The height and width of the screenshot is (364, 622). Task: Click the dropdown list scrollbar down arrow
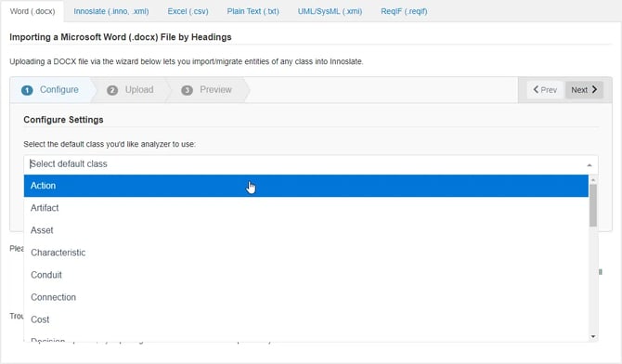pyautogui.click(x=593, y=337)
